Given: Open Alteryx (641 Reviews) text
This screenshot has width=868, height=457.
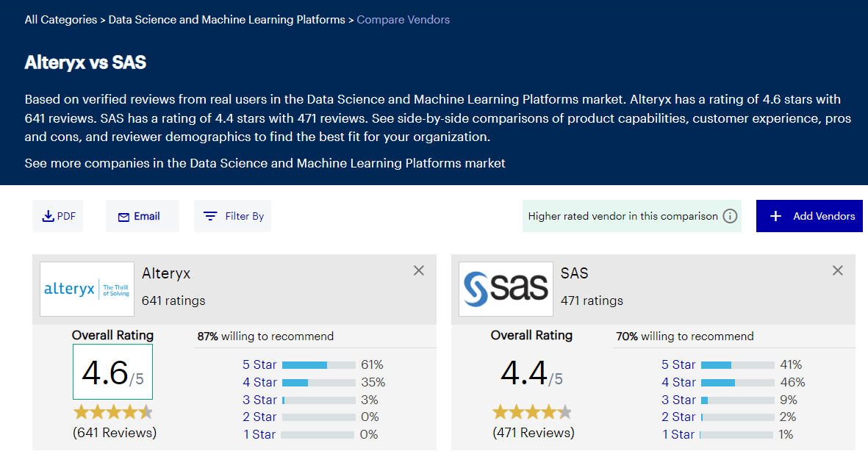Looking at the screenshot, I should point(115,433).
